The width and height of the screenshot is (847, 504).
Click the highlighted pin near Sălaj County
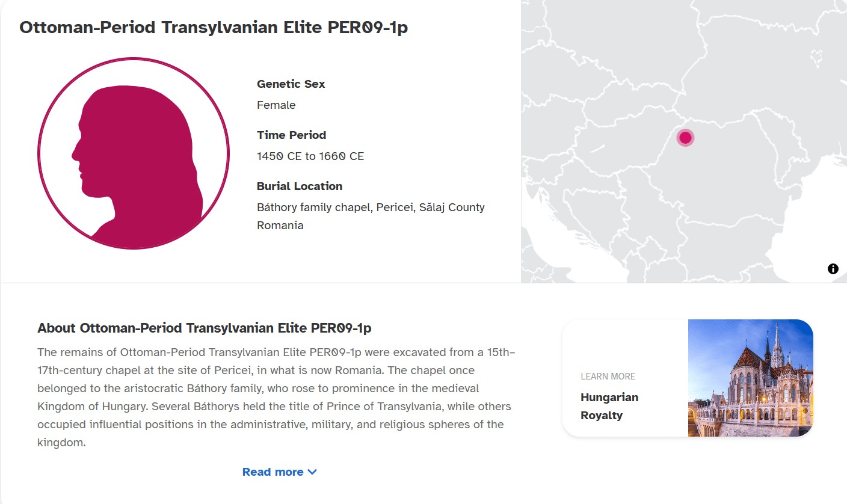click(x=685, y=137)
